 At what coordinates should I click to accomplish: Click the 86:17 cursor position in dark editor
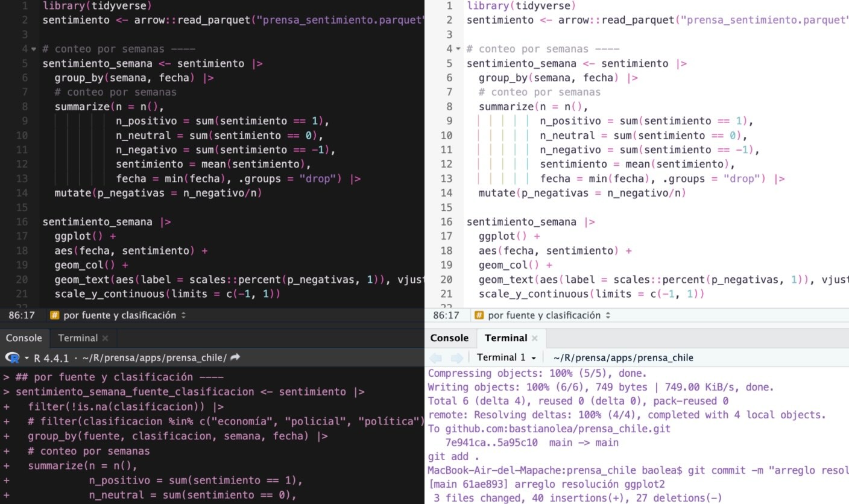click(23, 315)
